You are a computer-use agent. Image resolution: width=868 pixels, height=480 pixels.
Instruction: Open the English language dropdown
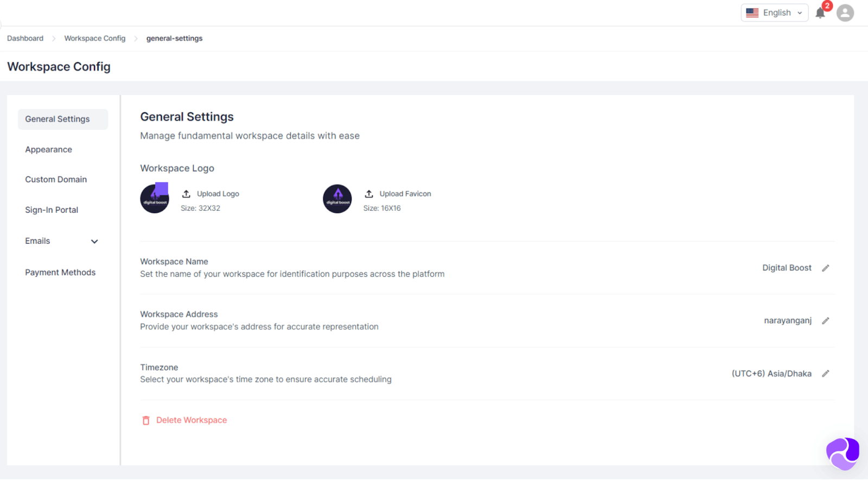(774, 13)
